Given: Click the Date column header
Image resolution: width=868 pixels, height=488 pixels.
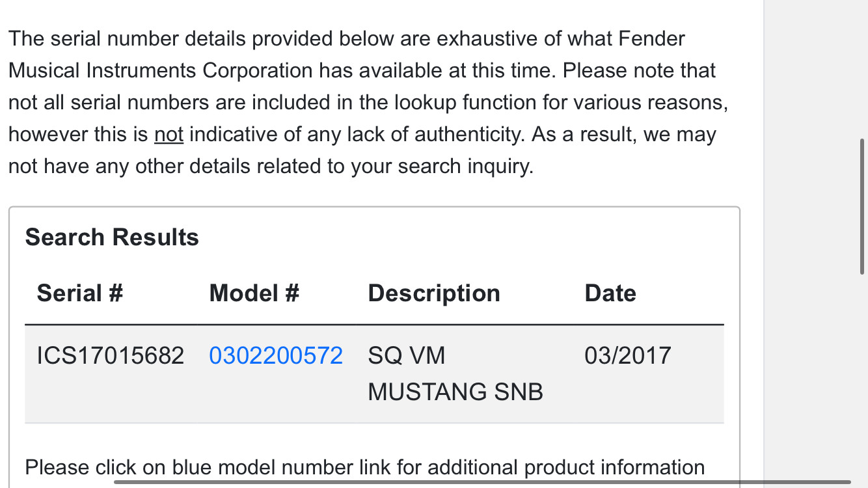Looking at the screenshot, I should click(x=610, y=293).
